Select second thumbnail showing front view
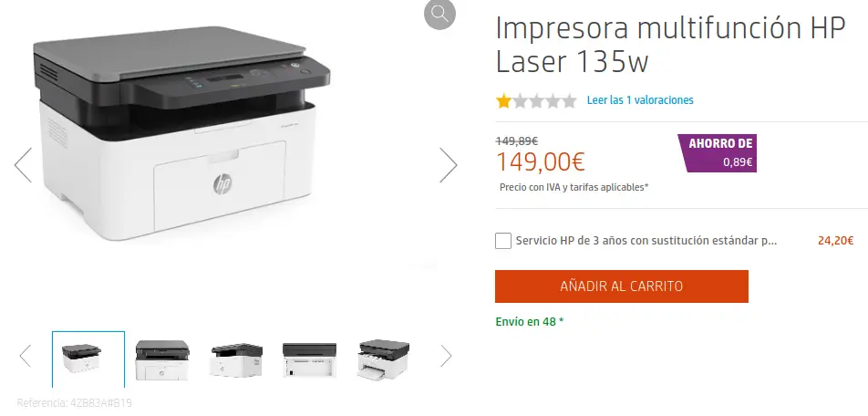The image size is (868, 416). point(162,359)
